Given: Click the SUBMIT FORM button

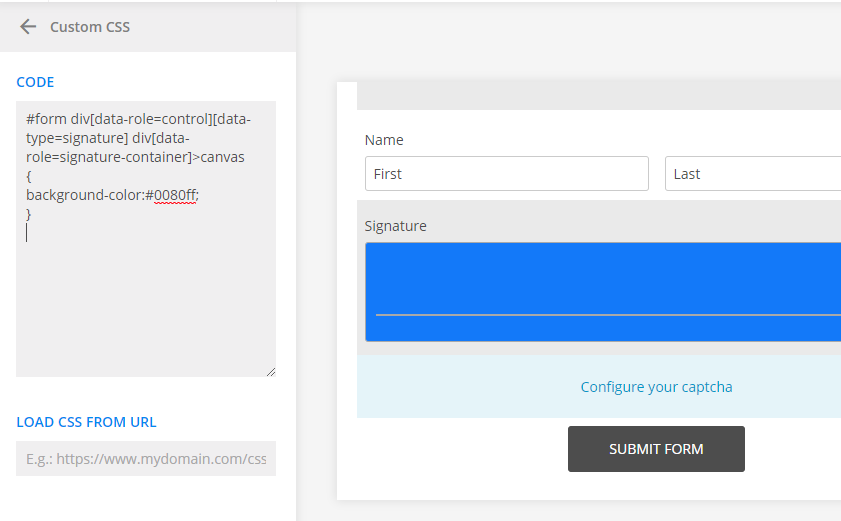Looking at the screenshot, I should point(656,449).
